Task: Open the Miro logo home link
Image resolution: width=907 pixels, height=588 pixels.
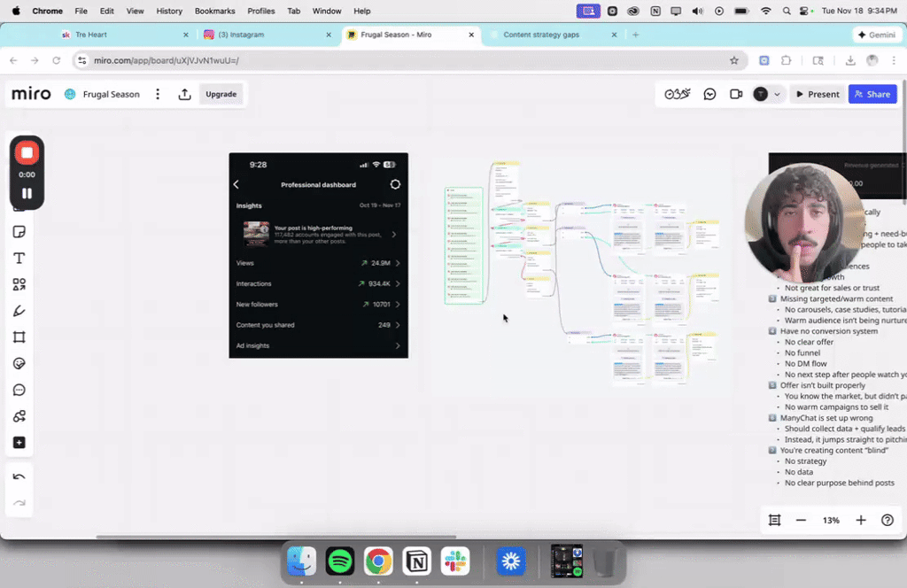Action: pos(31,94)
